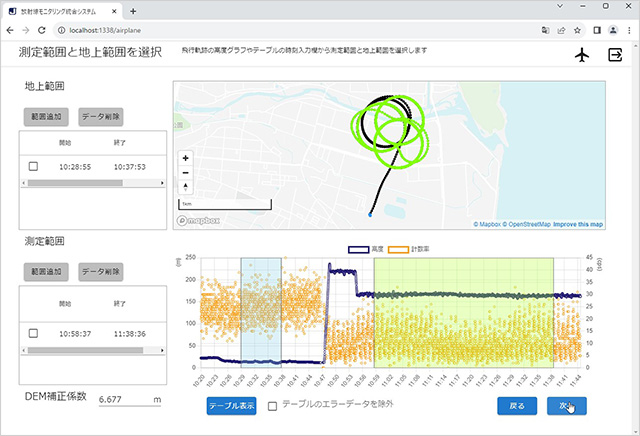Check the 10:28:55 ground range row checkbox
Screen dimensions: 640x436
(33, 167)
